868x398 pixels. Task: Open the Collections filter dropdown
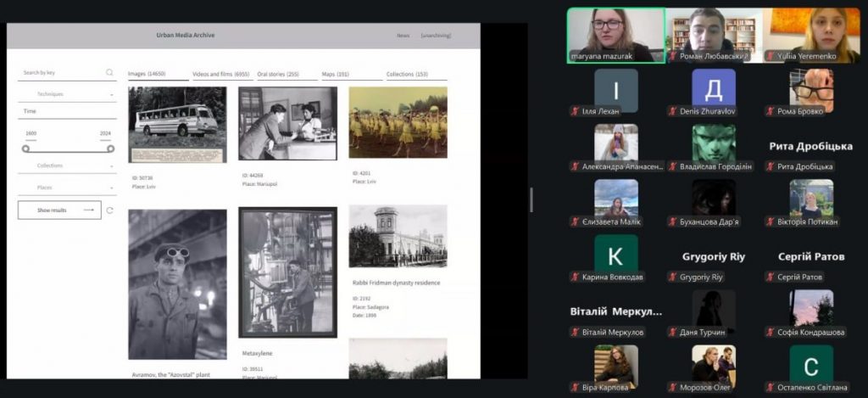click(x=68, y=165)
